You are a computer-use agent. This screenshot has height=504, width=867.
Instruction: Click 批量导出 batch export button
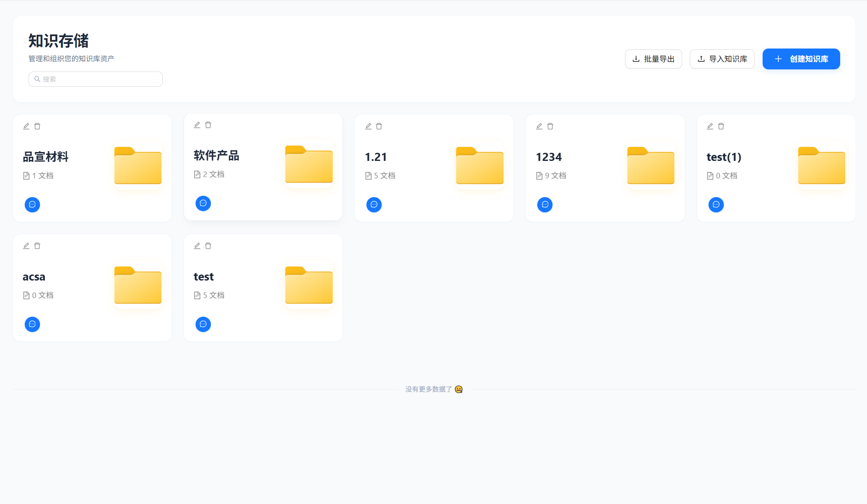(653, 59)
